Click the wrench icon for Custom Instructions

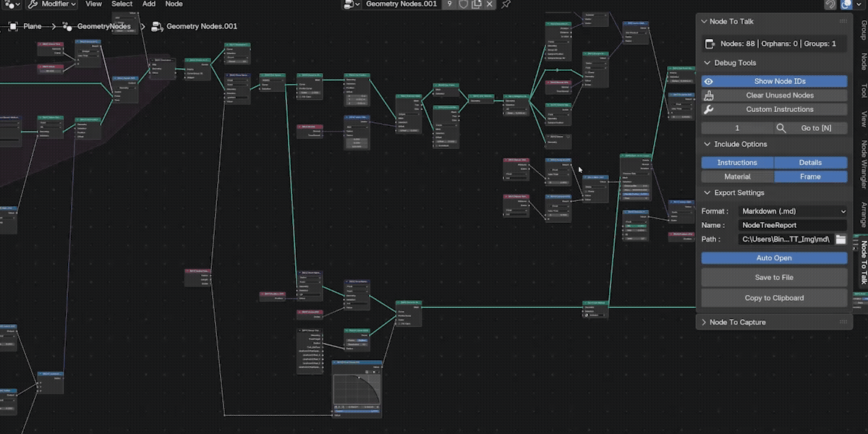(709, 109)
